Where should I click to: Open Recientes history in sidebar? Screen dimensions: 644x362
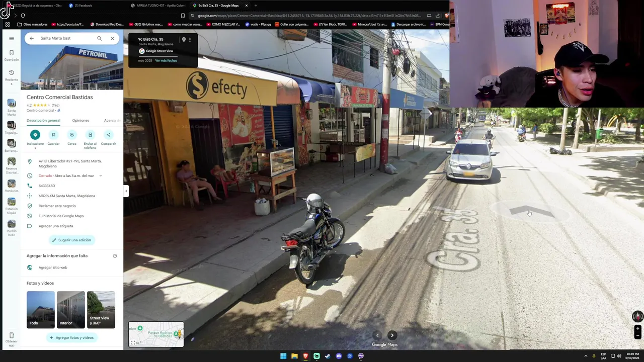[x=11, y=77]
